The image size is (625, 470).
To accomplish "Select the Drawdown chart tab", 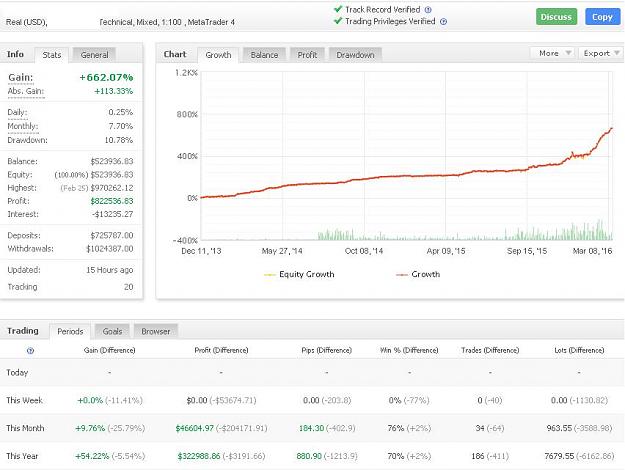I will pos(355,55).
